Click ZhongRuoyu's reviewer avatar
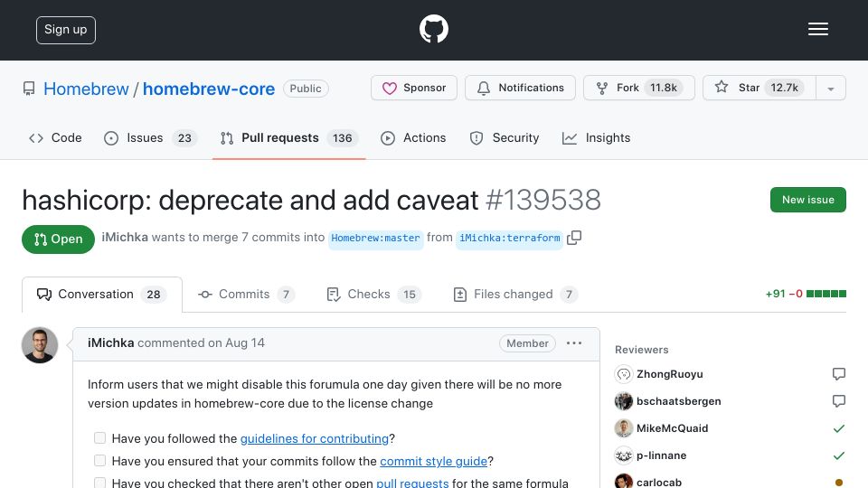Screen dimensions: 868x488 (x=623, y=374)
